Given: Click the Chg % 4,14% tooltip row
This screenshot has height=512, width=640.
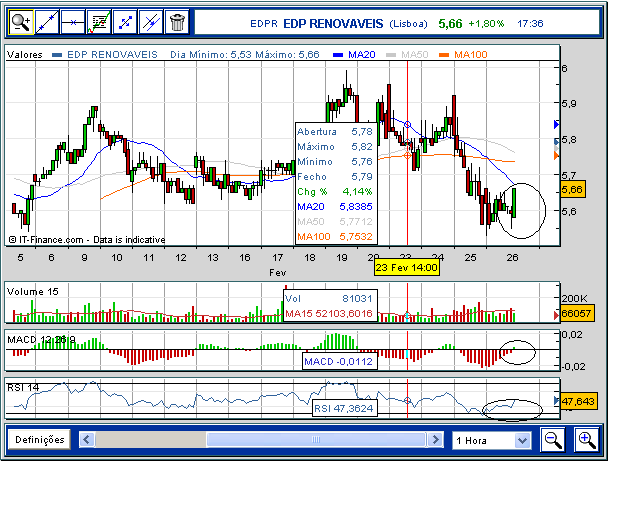Looking at the screenshot, I should click(335, 191).
